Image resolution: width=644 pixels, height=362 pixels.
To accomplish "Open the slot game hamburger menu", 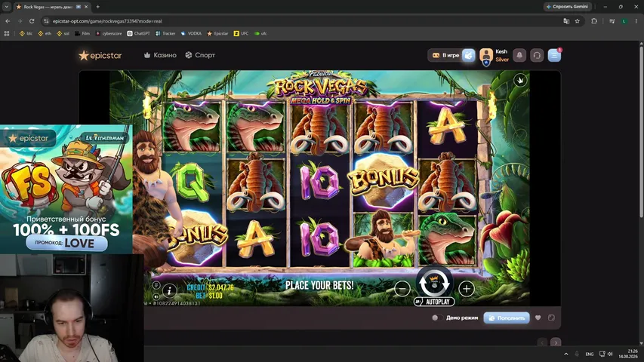I will point(156,285).
